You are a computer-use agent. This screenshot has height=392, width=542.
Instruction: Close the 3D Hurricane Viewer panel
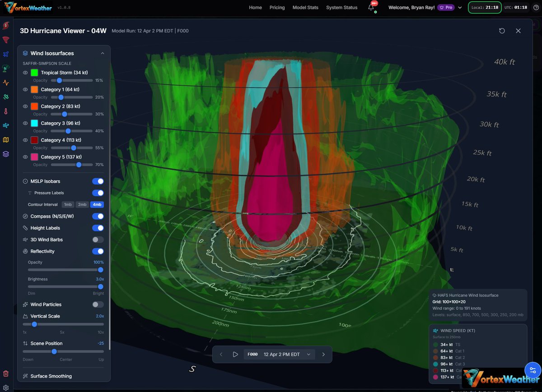518,31
